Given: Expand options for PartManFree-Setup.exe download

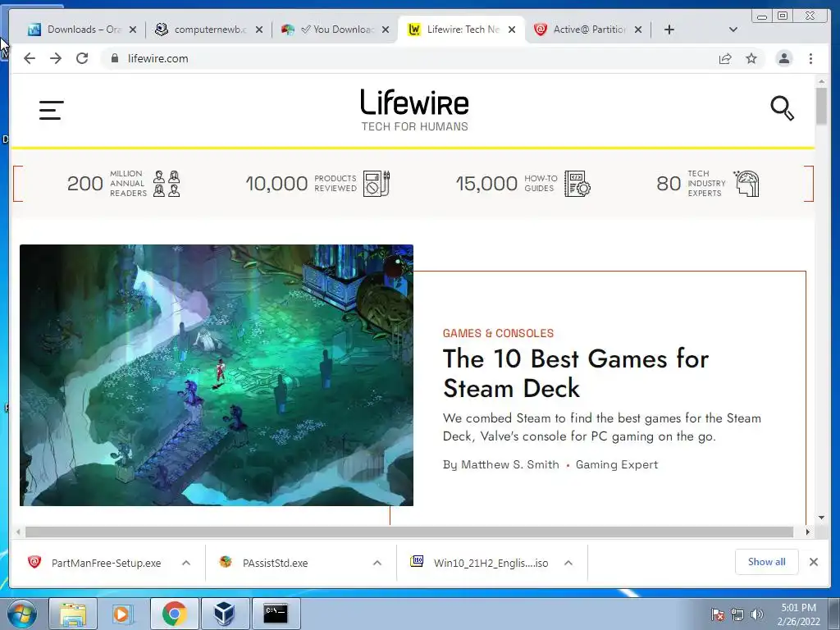Looking at the screenshot, I should [x=186, y=563].
